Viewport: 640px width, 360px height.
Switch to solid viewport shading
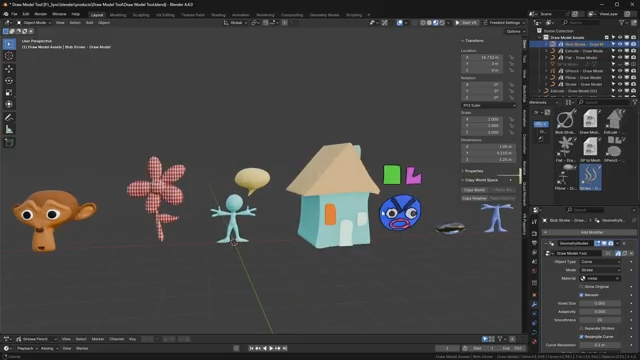(x=429, y=23)
